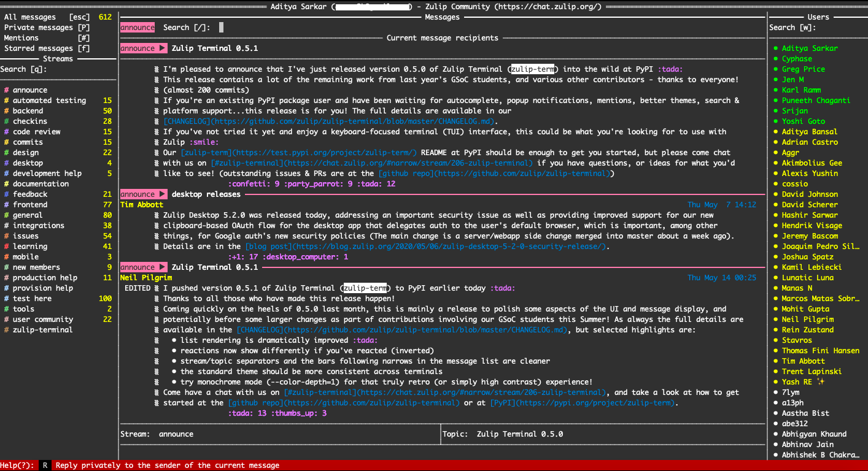This screenshot has height=471, width=868.
Task: Click the Topic field Zulip Terminal 0.5.0
Action: [603, 434]
